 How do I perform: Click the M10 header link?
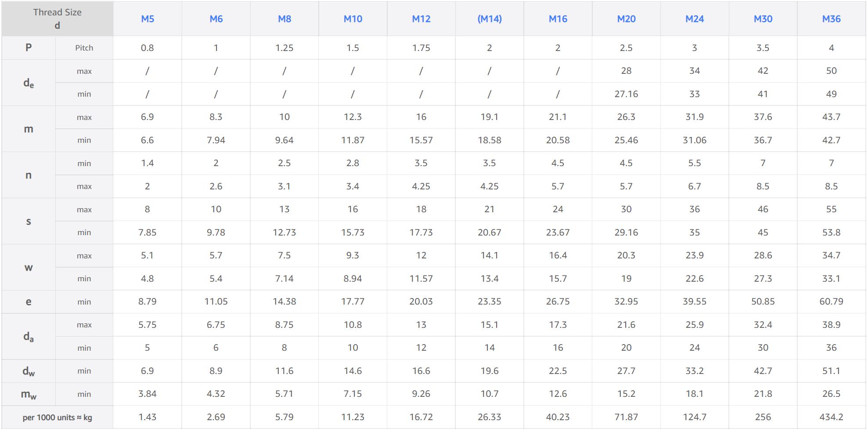pos(353,19)
